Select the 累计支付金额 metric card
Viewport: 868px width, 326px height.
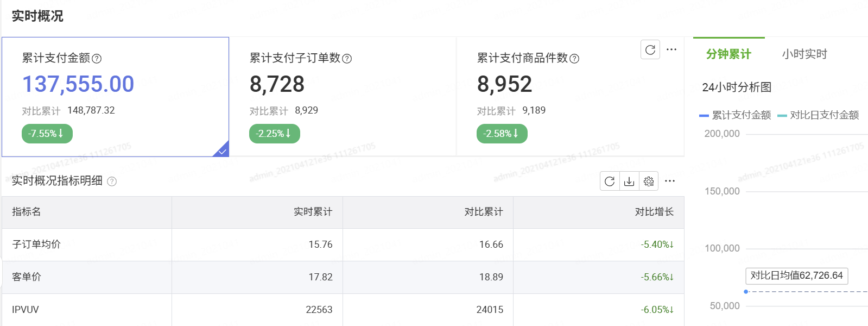pyautogui.click(x=115, y=97)
